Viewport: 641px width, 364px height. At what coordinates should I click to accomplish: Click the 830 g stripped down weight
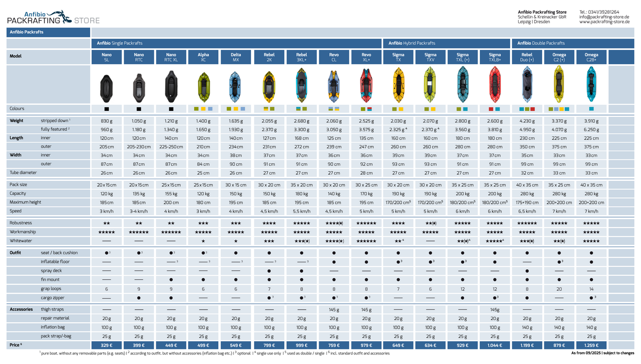click(x=106, y=121)
